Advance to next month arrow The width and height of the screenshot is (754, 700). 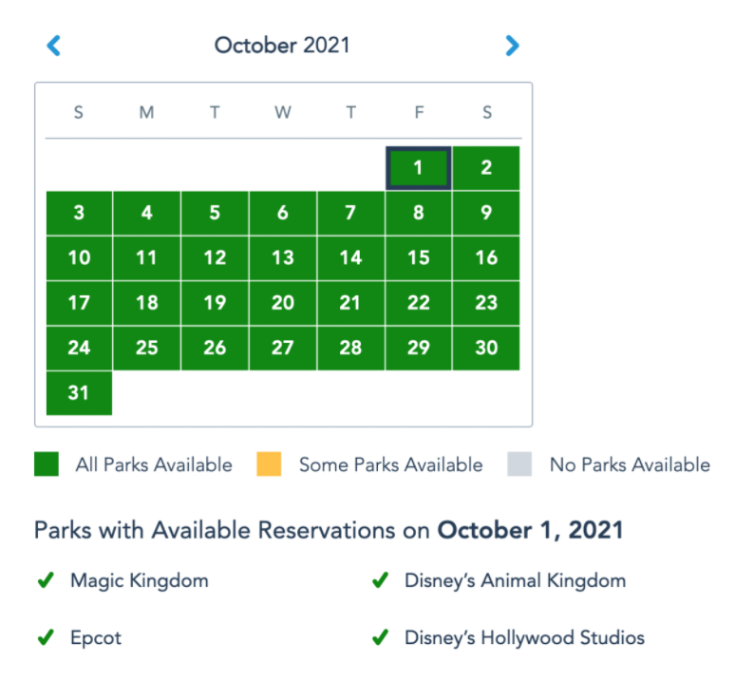tap(513, 45)
